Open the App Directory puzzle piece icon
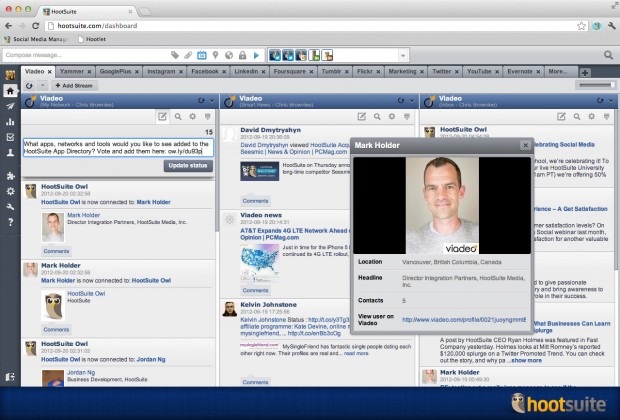620x420 pixels. [x=10, y=176]
